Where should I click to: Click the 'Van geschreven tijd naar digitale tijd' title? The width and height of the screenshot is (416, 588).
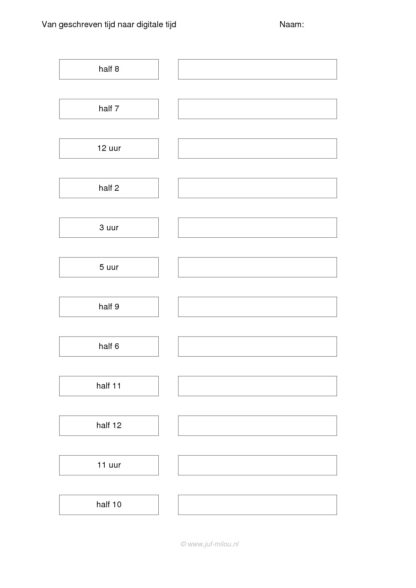(109, 25)
